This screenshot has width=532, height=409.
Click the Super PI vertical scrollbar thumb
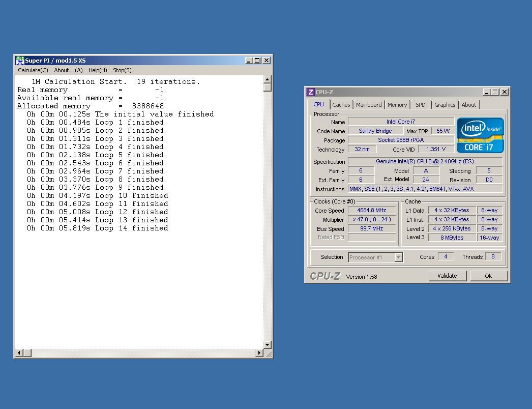click(x=268, y=87)
